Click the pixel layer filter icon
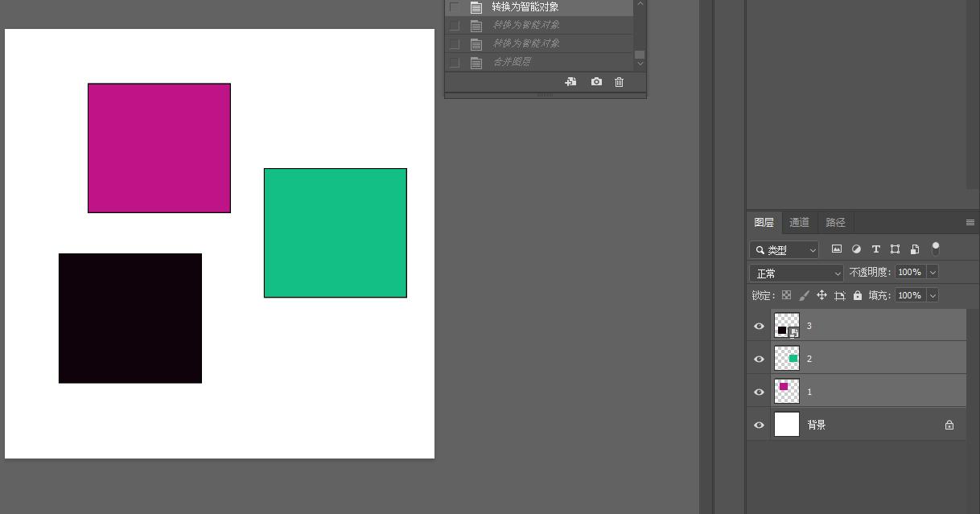980x514 pixels. 837,249
